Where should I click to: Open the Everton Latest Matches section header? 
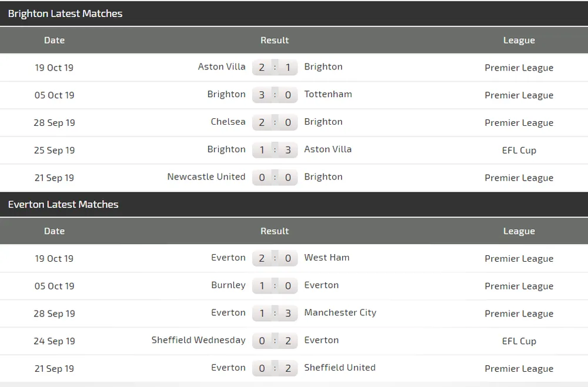(64, 205)
